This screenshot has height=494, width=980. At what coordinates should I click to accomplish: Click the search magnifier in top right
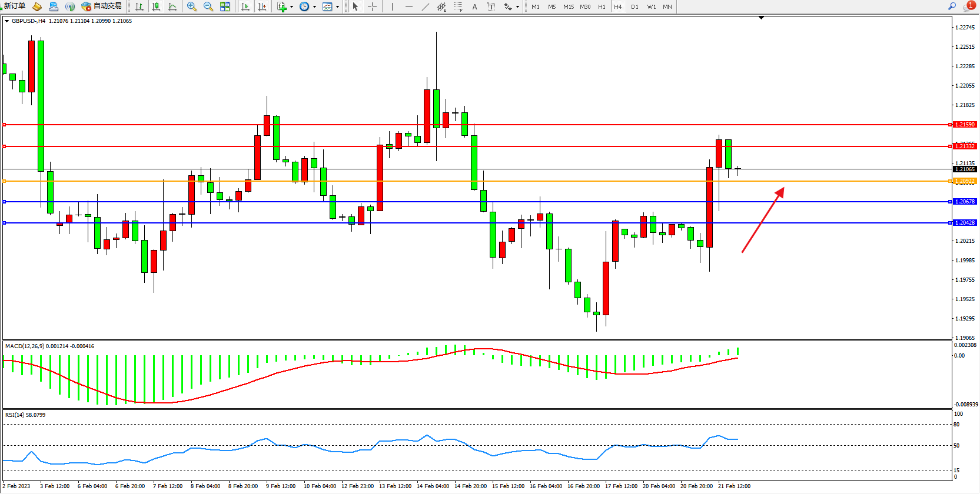point(952,6)
